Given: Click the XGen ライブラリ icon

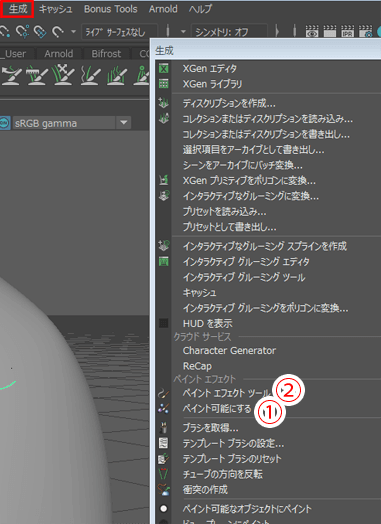Looking at the screenshot, I should [163, 84].
